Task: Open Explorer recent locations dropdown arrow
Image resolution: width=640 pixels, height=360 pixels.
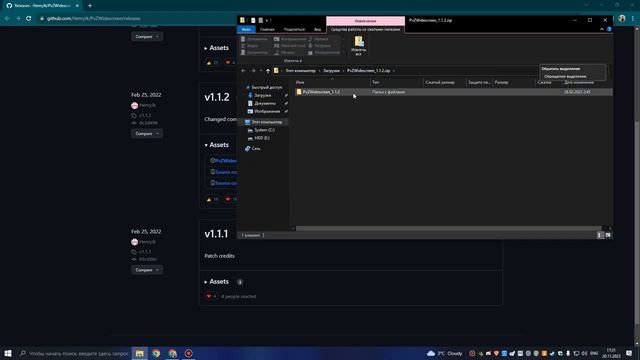Action: point(261,71)
